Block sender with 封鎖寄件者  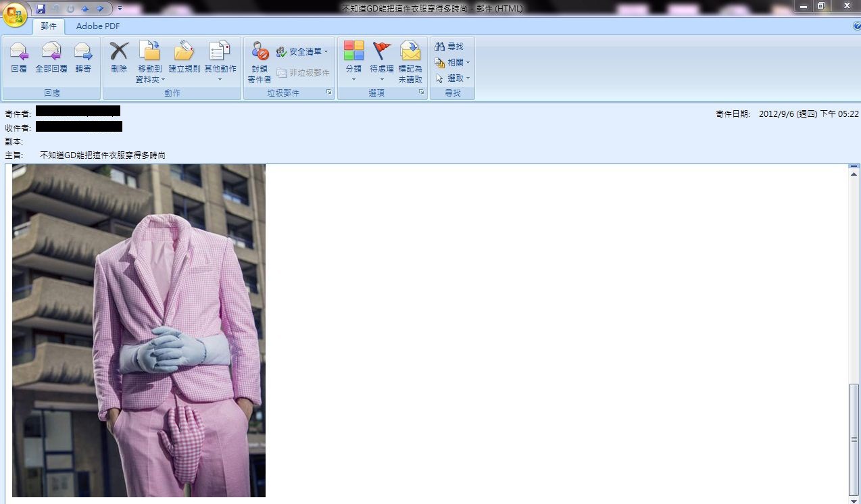[260, 61]
